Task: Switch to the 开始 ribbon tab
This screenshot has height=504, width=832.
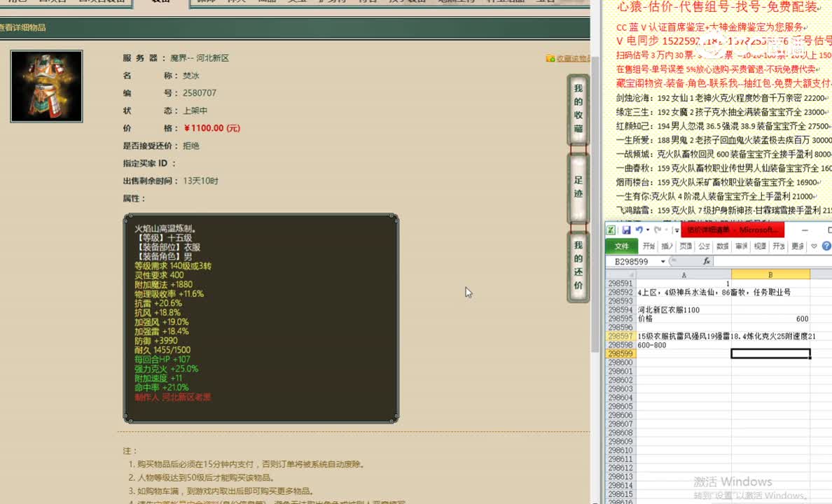Action: click(649, 246)
